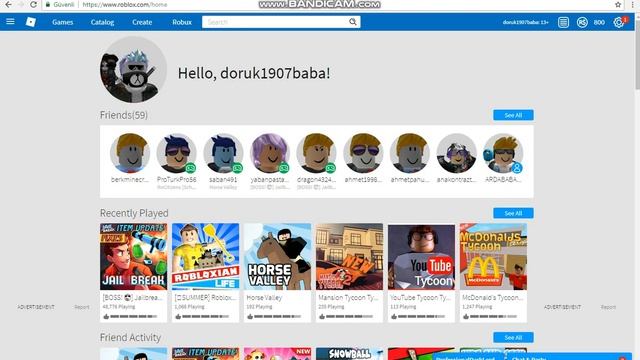Open ahmet1998 friend avatar
Viewport: 640px width, 360px height.
point(363,153)
